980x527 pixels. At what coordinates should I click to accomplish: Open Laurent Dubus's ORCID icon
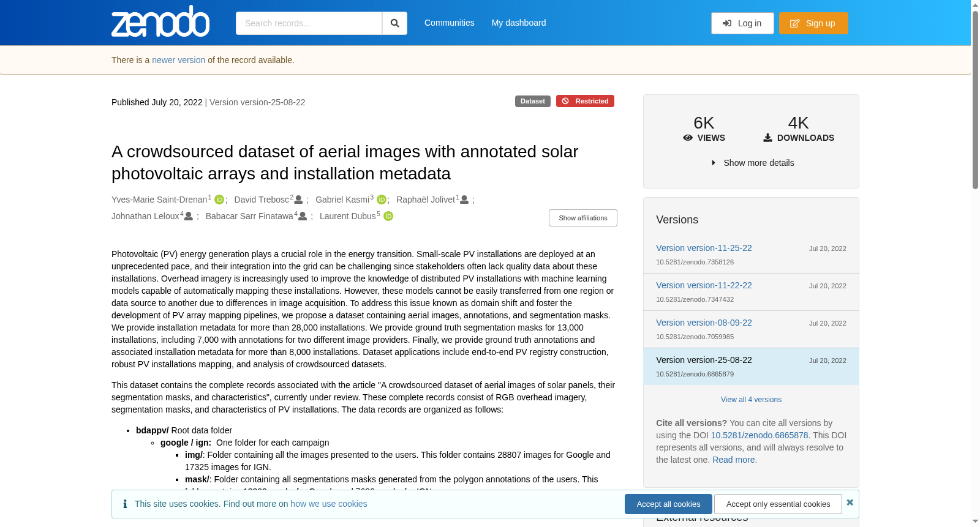pyautogui.click(x=388, y=216)
